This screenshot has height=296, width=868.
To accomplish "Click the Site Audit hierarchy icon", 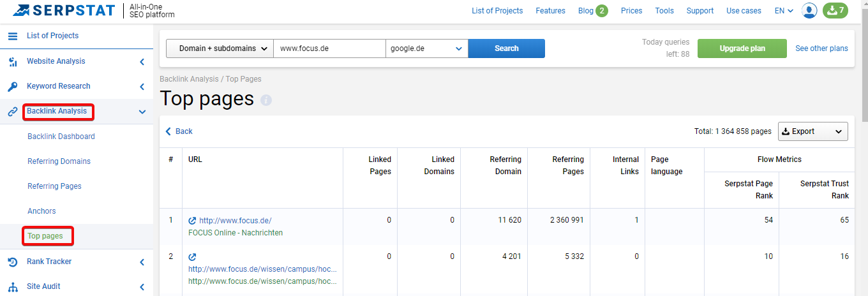I will (x=13, y=286).
